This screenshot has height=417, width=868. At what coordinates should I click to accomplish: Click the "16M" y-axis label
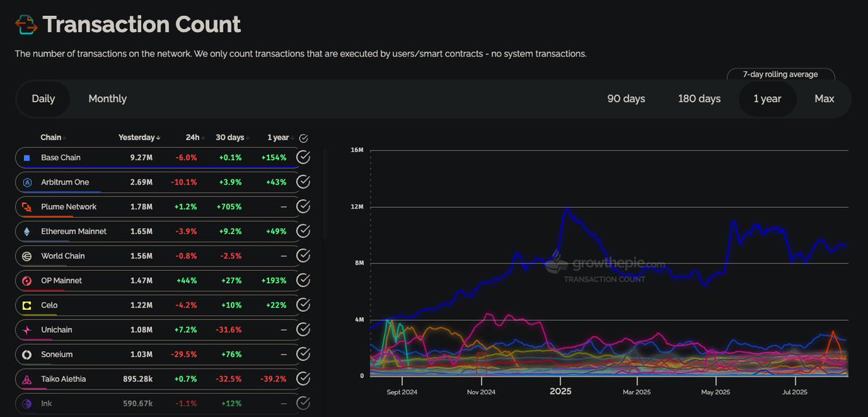357,151
